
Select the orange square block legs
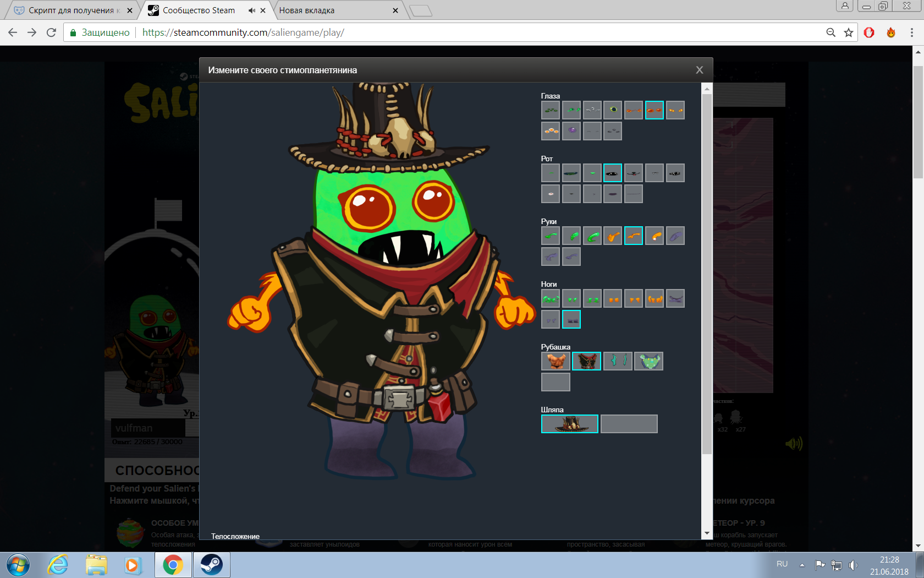(x=613, y=298)
